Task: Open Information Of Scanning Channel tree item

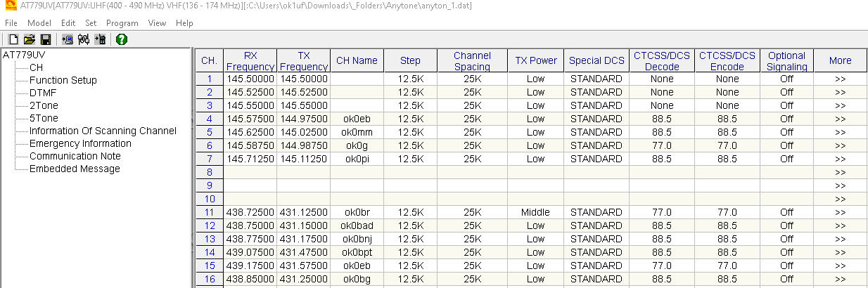Action: (x=103, y=131)
